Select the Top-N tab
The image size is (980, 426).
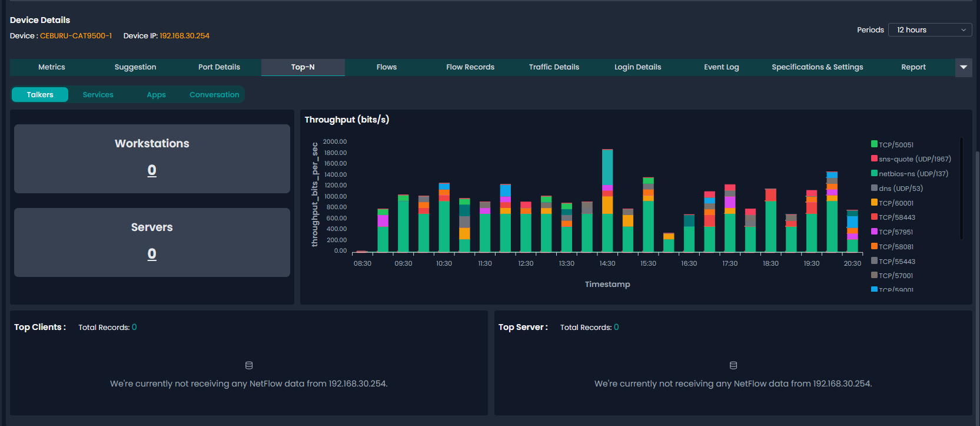(x=303, y=67)
